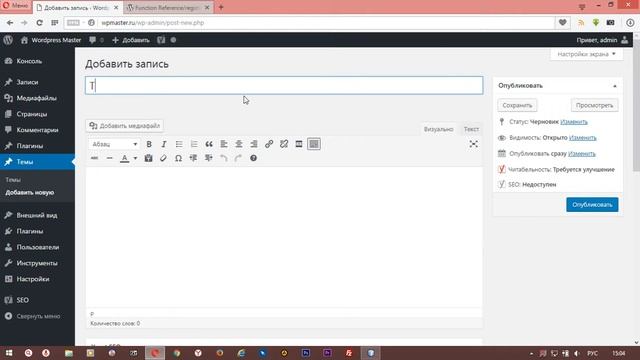Viewport: 640px width, 360px height.
Task: Open the Windows Start button
Action: [x=9, y=353]
